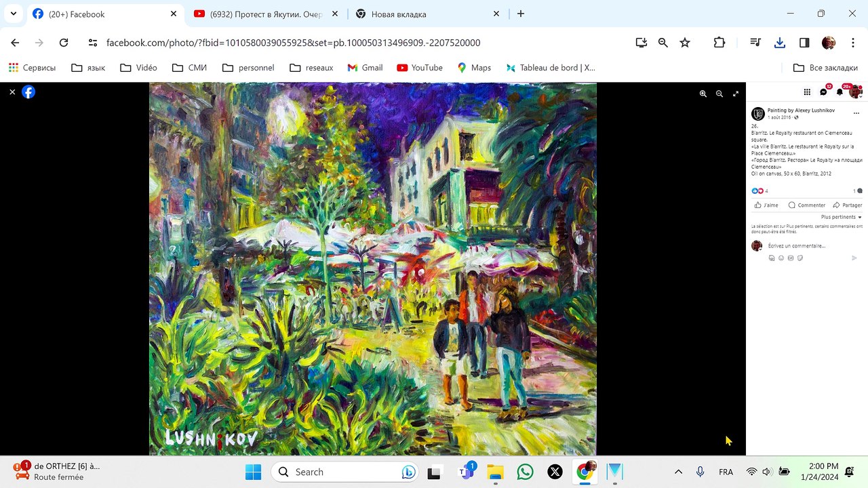The width and height of the screenshot is (868, 488).
Task: Open the address bar zoom control
Action: [x=663, y=43]
